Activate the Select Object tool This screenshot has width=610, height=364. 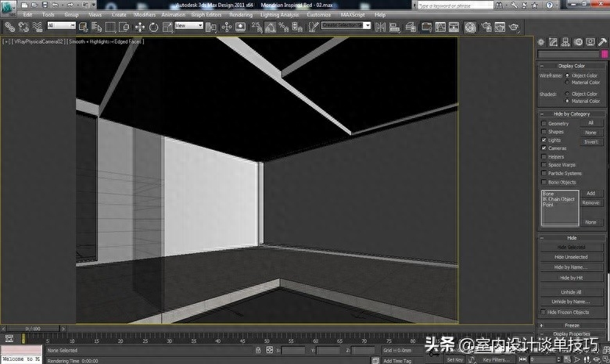tap(83, 27)
